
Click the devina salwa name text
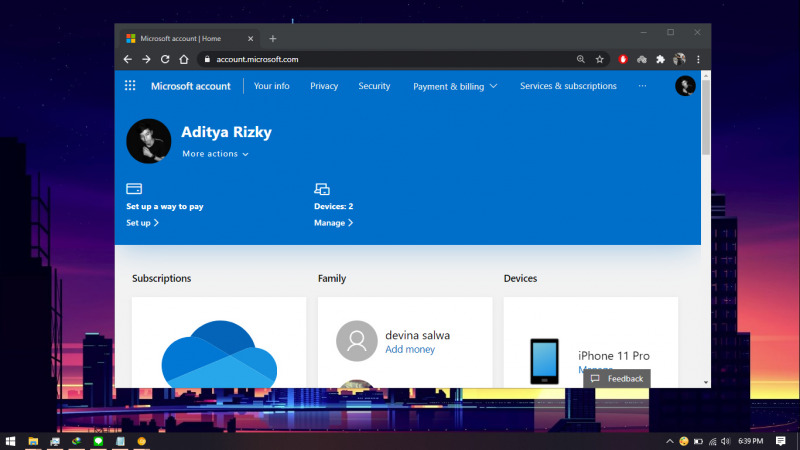[x=417, y=335]
